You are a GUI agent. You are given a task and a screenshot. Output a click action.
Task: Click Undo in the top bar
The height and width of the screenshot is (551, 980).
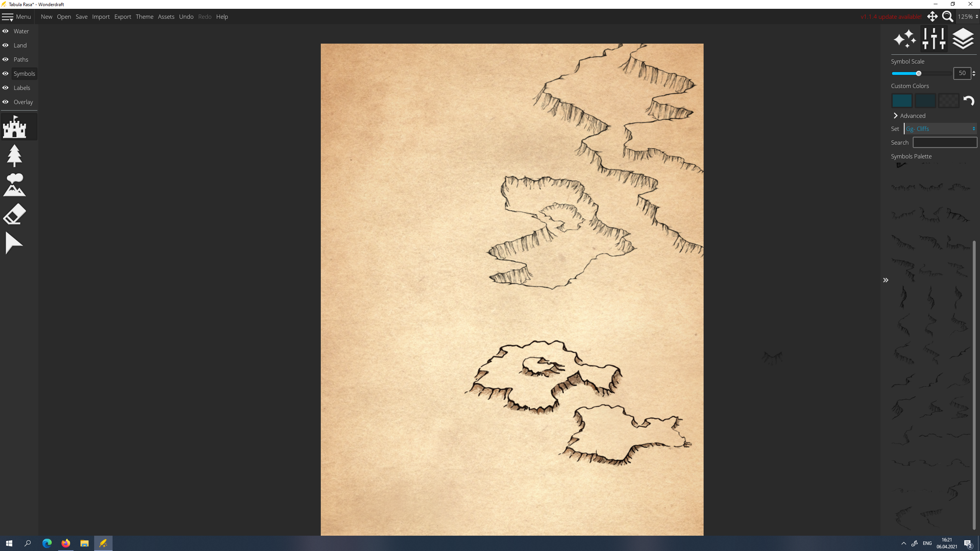coord(186,17)
